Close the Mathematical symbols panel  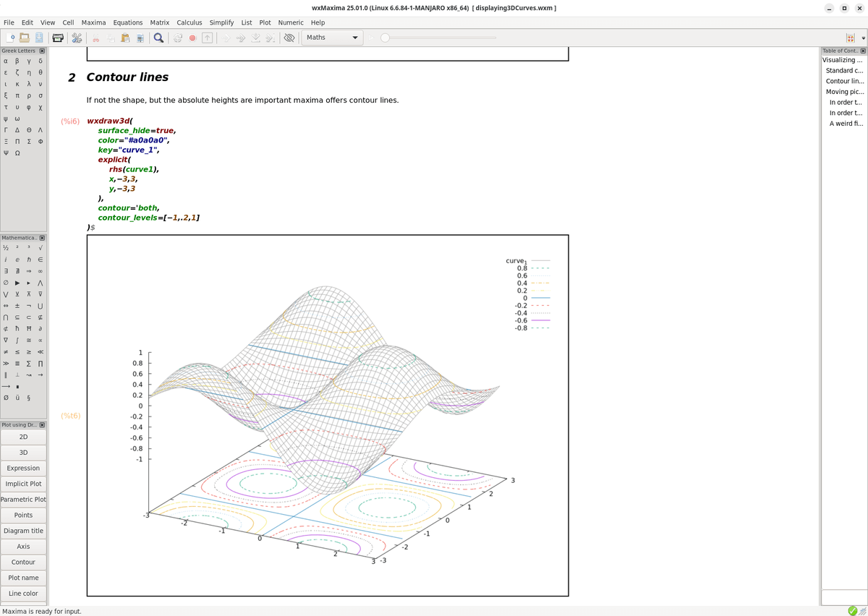42,238
